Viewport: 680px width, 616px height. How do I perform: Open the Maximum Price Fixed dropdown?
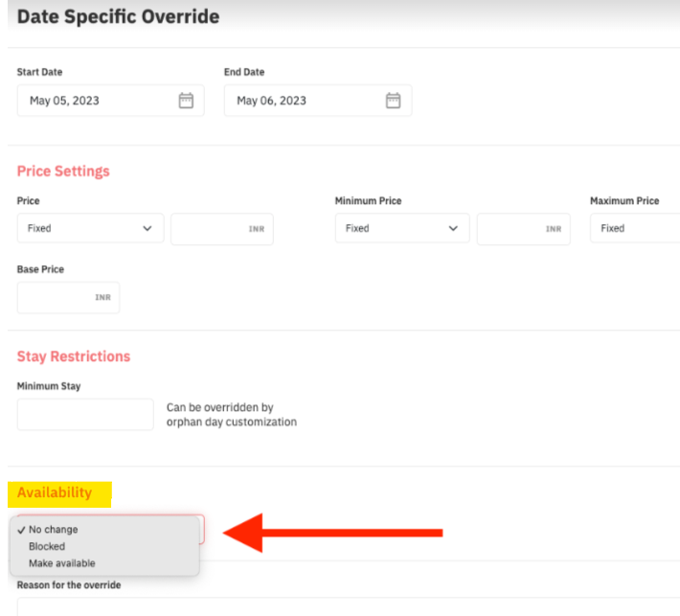click(635, 228)
